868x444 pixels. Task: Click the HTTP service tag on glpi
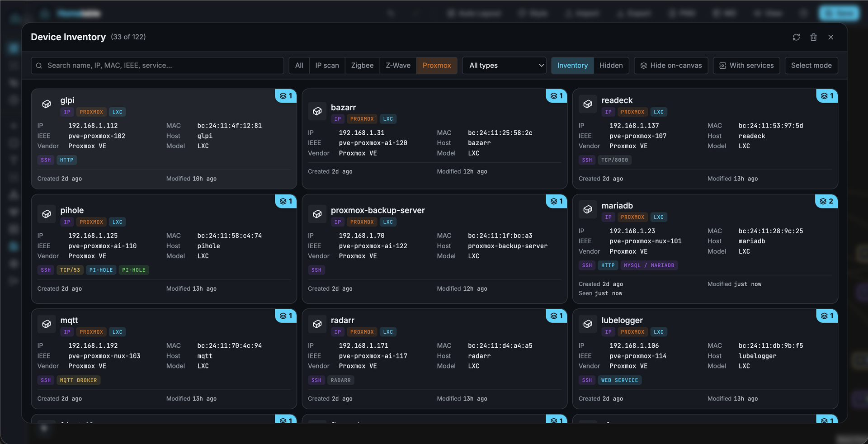pyautogui.click(x=67, y=160)
